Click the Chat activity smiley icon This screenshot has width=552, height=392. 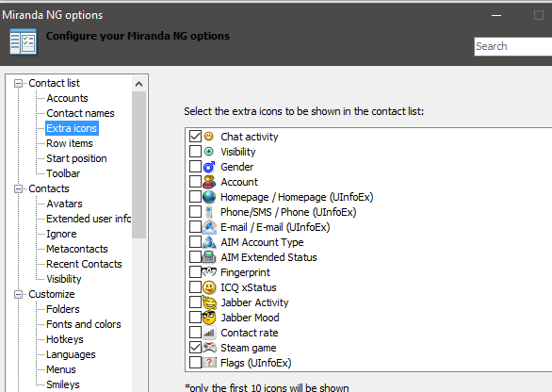(x=209, y=136)
